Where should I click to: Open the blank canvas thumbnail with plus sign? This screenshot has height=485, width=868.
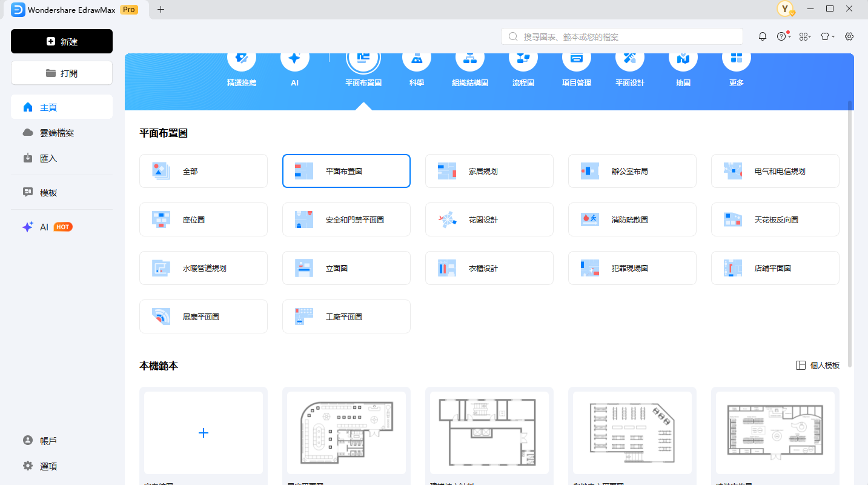(203, 433)
